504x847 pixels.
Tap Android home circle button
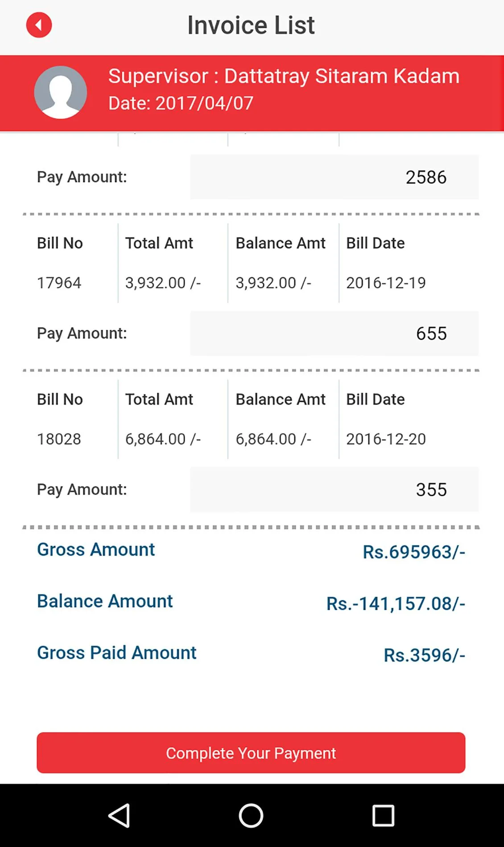pyautogui.click(x=251, y=816)
